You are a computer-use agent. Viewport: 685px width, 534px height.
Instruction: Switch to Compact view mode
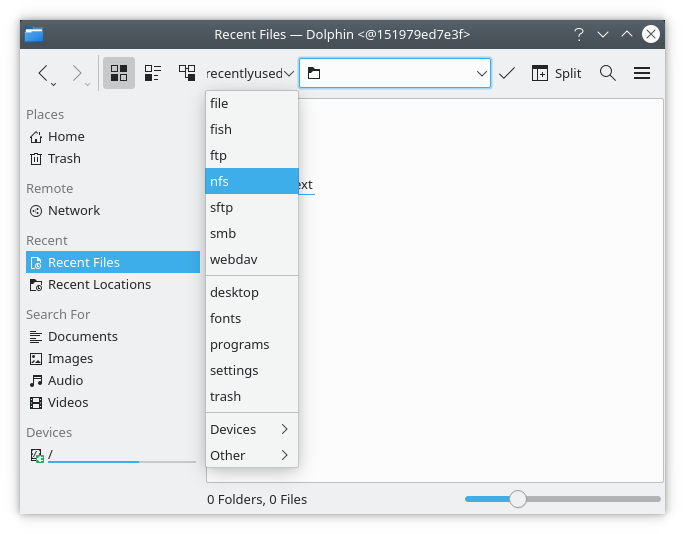[153, 73]
